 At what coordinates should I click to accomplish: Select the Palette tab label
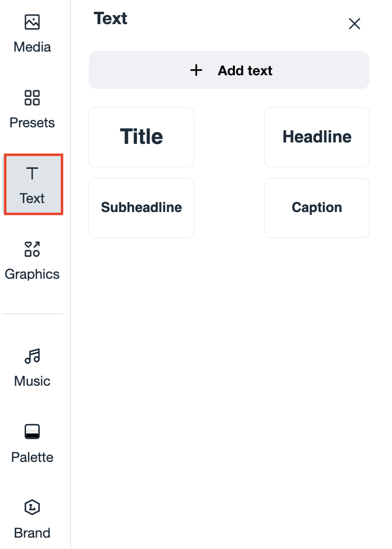tap(32, 457)
